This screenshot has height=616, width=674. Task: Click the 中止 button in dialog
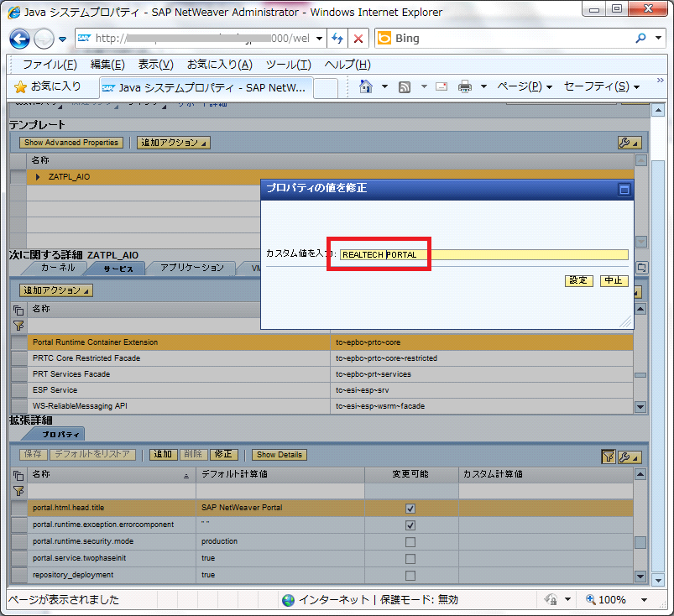click(x=614, y=280)
